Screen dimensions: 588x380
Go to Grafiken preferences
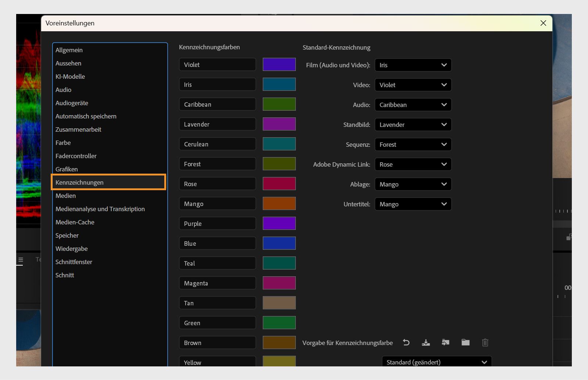pos(110,169)
